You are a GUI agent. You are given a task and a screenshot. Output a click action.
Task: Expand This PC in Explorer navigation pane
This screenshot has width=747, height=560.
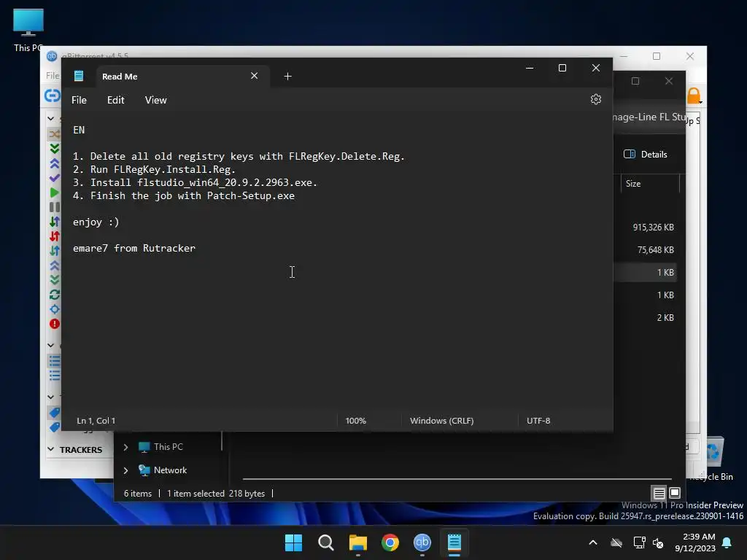(x=125, y=447)
